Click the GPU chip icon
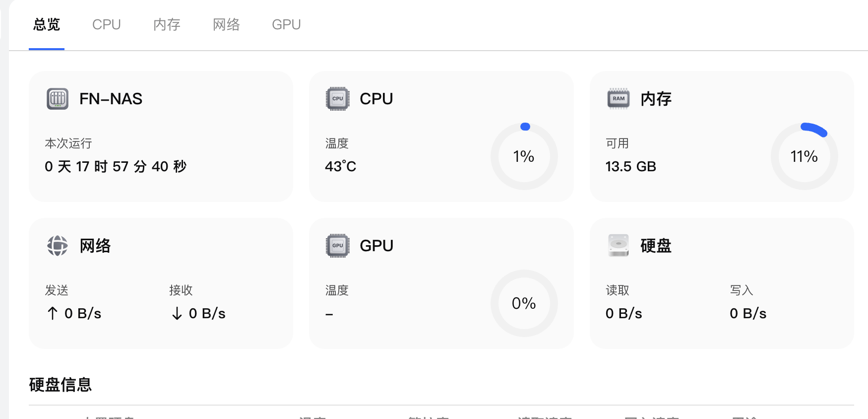Viewport: 868px width, 419px height. click(338, 246)
